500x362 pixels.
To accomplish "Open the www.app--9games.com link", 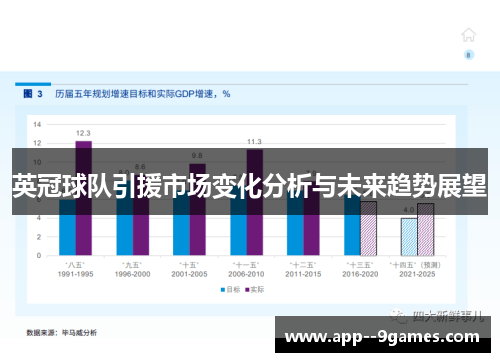I will coord(382,336).
